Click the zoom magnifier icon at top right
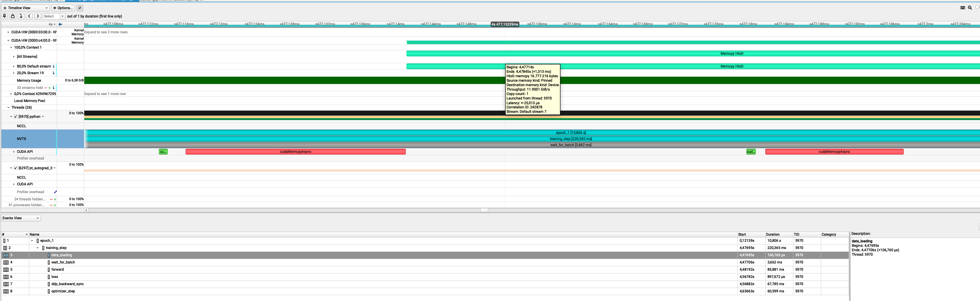This screenshot has height=301, width=980. pos(970,8)
